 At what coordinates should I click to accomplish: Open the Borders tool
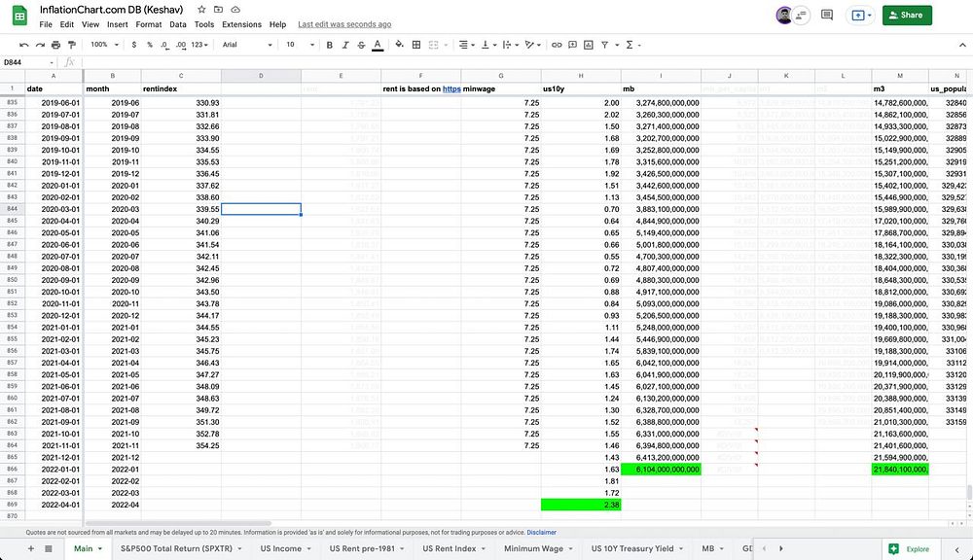pos(416,45)
